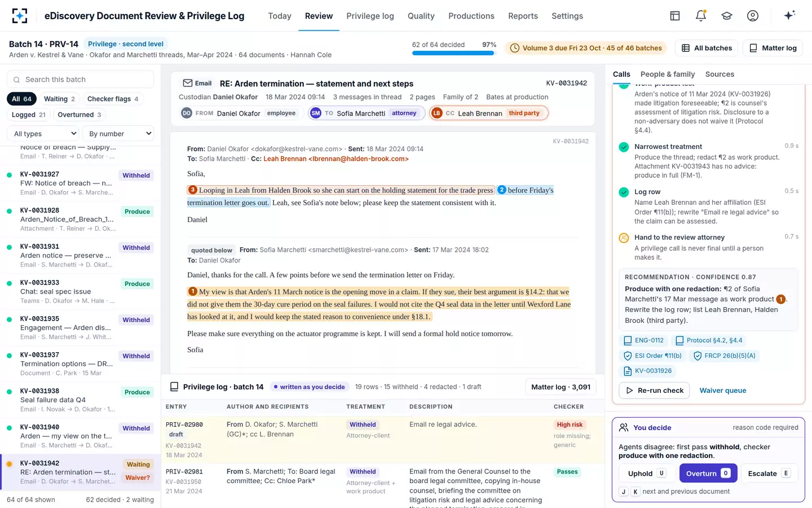Click the Overturn decision button
Screen dimensions: 812x508
click(708, 473)
